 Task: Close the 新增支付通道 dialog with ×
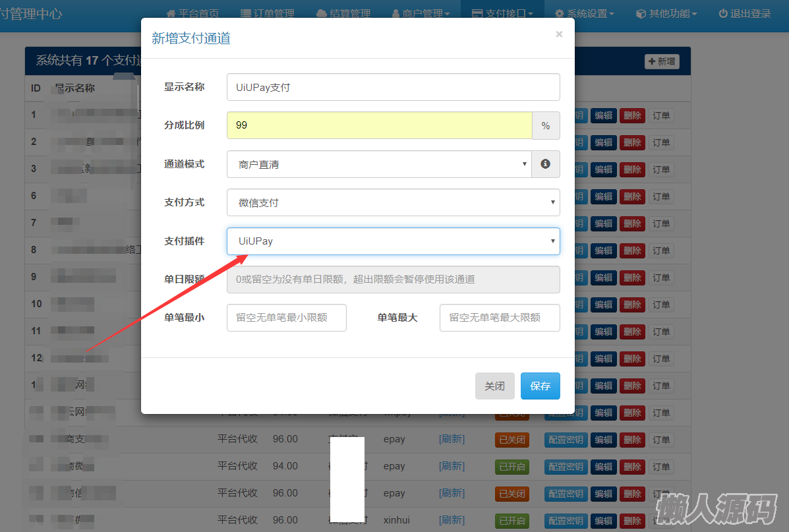coord(559,34)
